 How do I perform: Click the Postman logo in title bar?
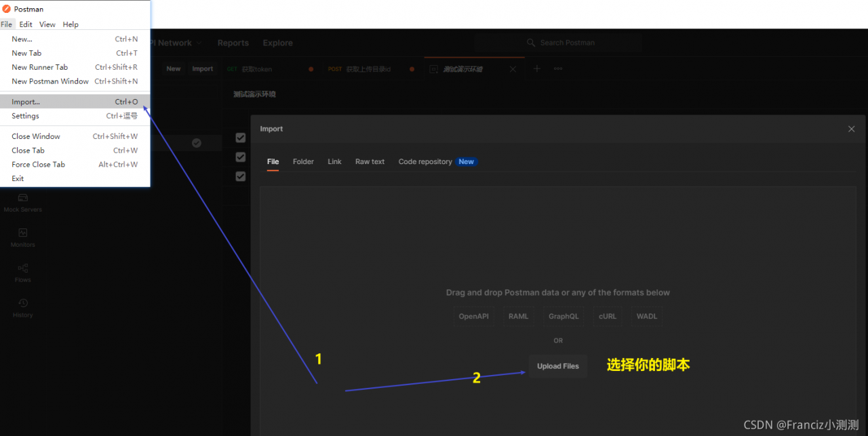(7, 9)
